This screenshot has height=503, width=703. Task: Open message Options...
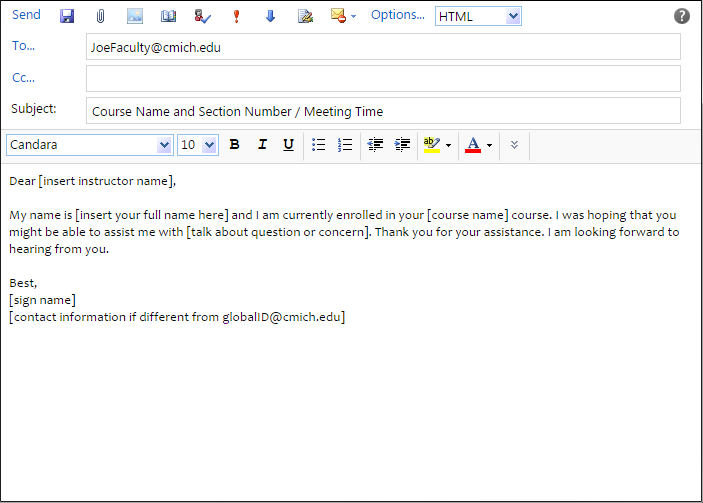pyautogui.click(x=397, y=15)
